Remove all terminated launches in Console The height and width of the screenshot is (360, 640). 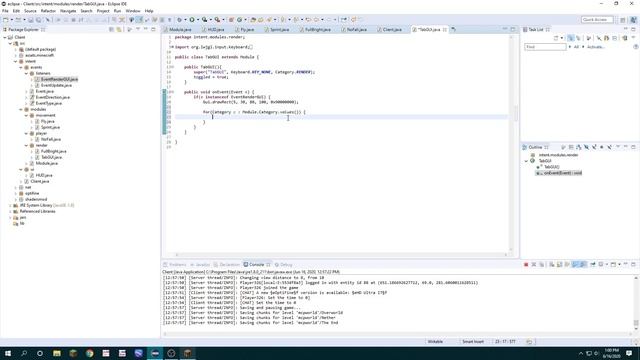[x=542, y=264]
